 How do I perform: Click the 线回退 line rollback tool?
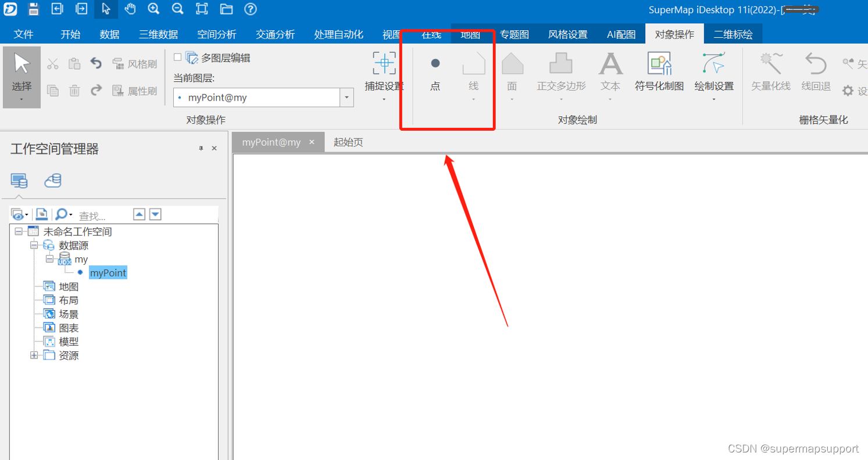pos(816,72)
